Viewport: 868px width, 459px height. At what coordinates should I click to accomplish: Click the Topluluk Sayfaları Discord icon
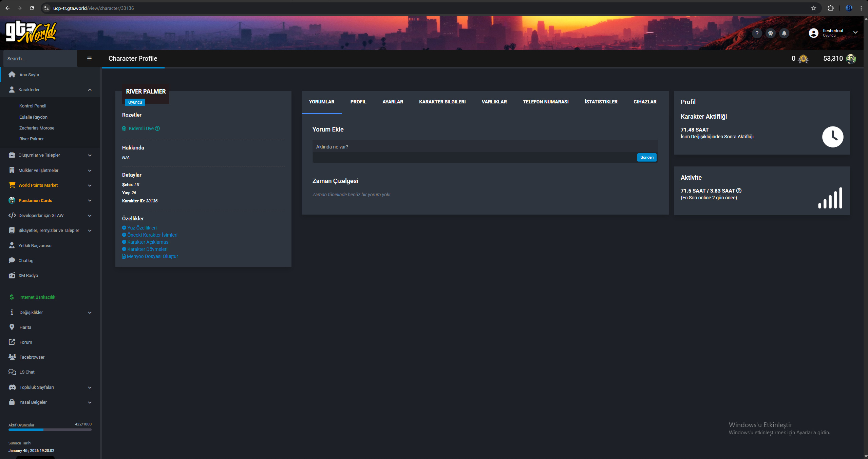12,387
